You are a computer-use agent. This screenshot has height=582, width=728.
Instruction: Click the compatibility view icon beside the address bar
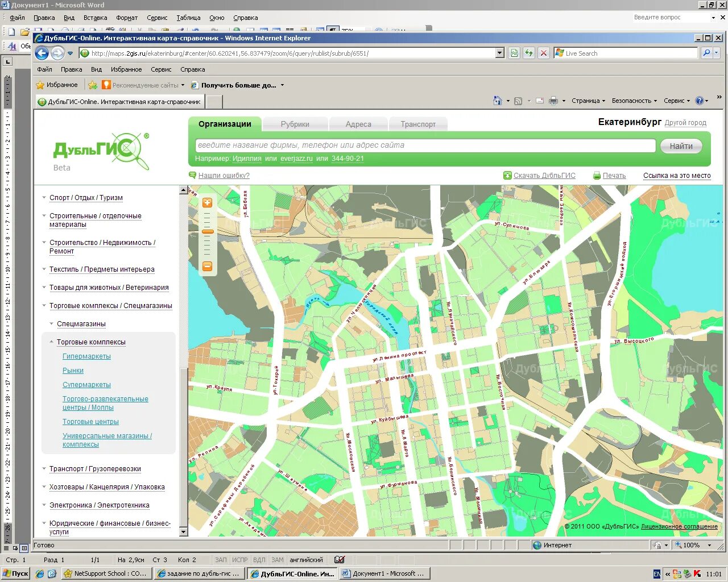[514, 53]
